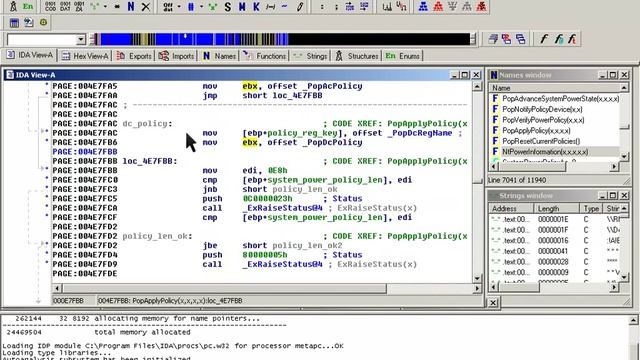Click the blue cascading windows icon
Image resolution: width=640 pixels, height=360 pixels.
521,39
